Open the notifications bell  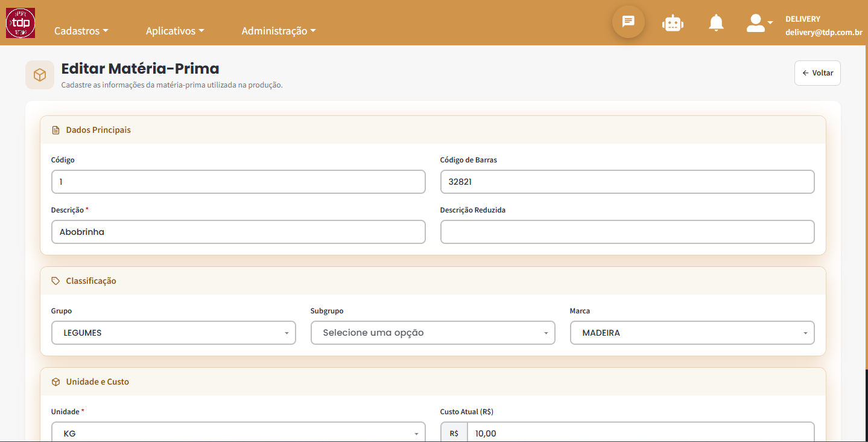[x=716, y=23]
